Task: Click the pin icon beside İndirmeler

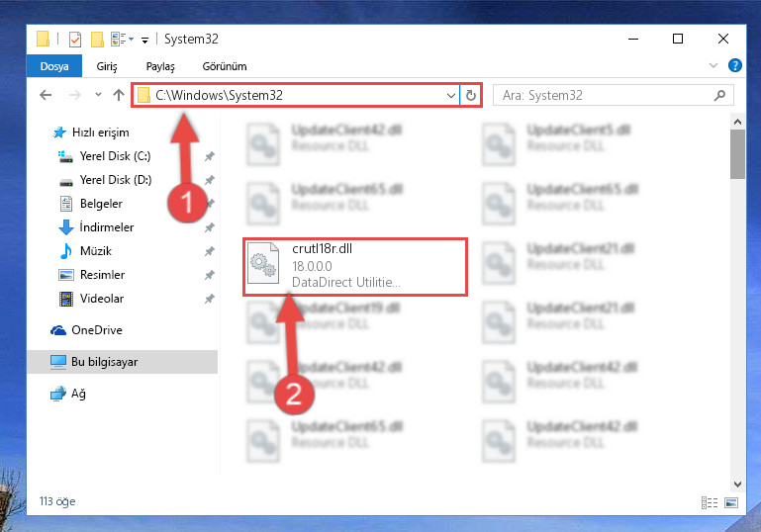Action: click(x=209, y=227)
